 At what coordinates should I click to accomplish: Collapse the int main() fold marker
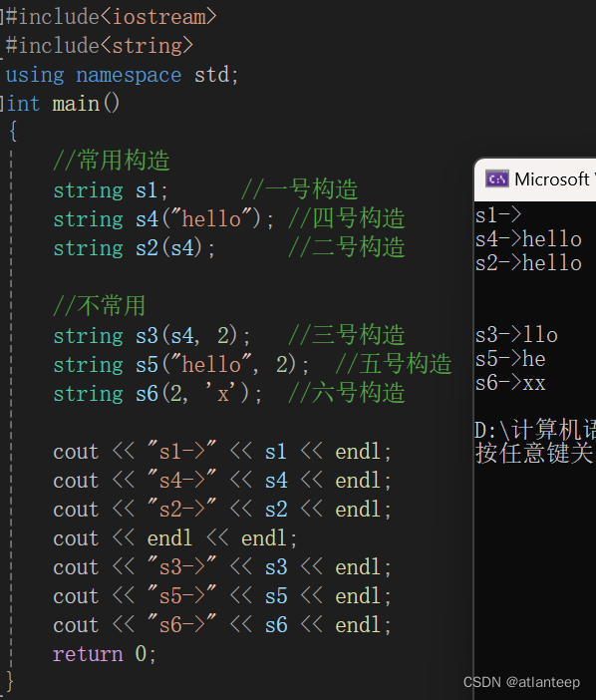tap(2, 104)
